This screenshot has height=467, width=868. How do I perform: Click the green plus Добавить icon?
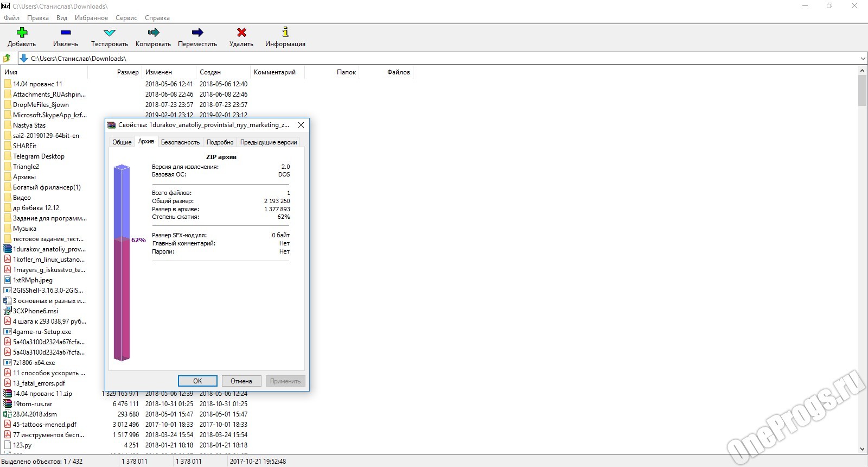coord(22,33)
